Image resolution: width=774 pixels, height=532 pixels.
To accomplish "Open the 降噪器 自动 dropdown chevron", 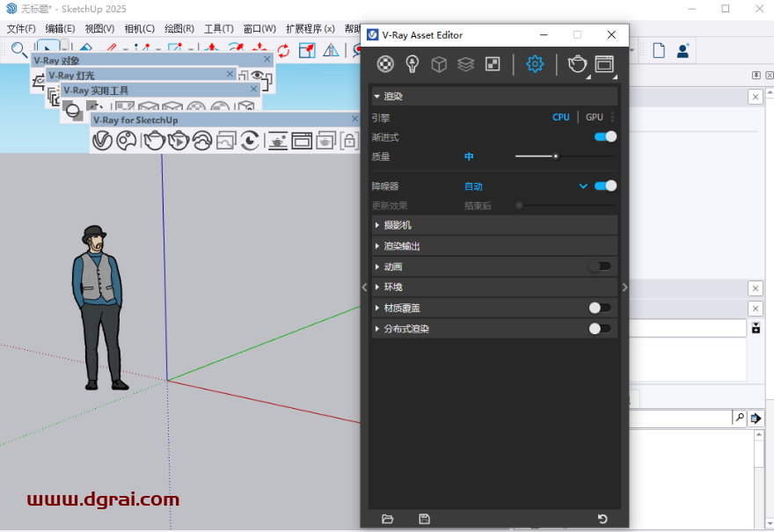I will click(x=583, y=186).
